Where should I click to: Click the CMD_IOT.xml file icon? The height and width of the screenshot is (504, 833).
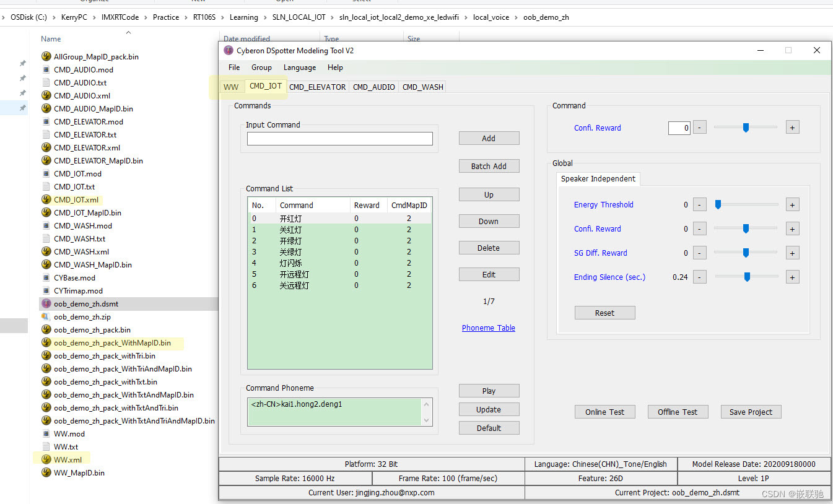click(x=46, y=199)
